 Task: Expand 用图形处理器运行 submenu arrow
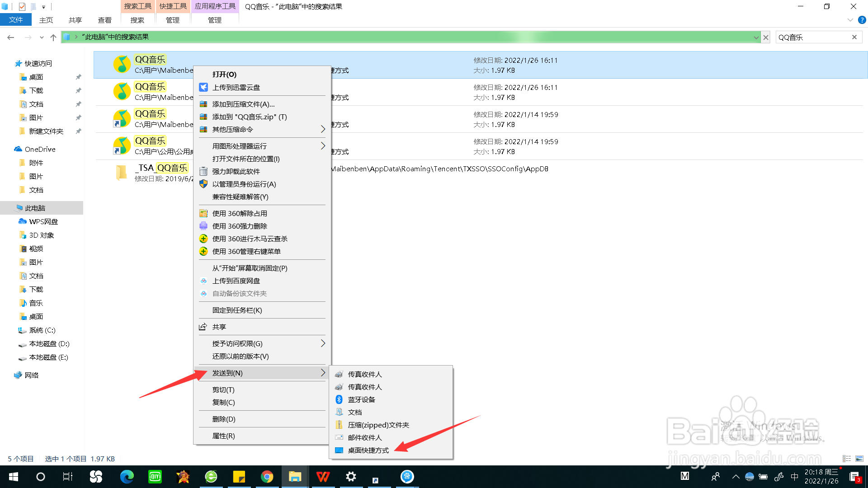pos(323,146)
